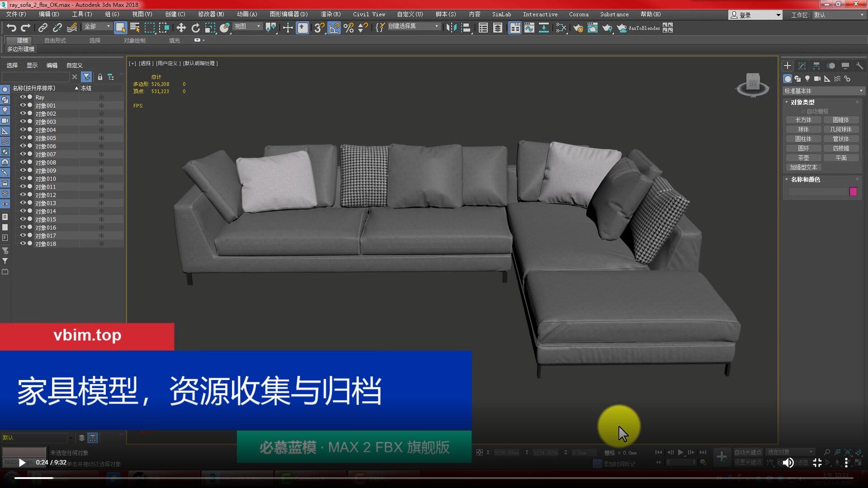
Task: Open the Curve Editor icon
Action: [529, 28]
